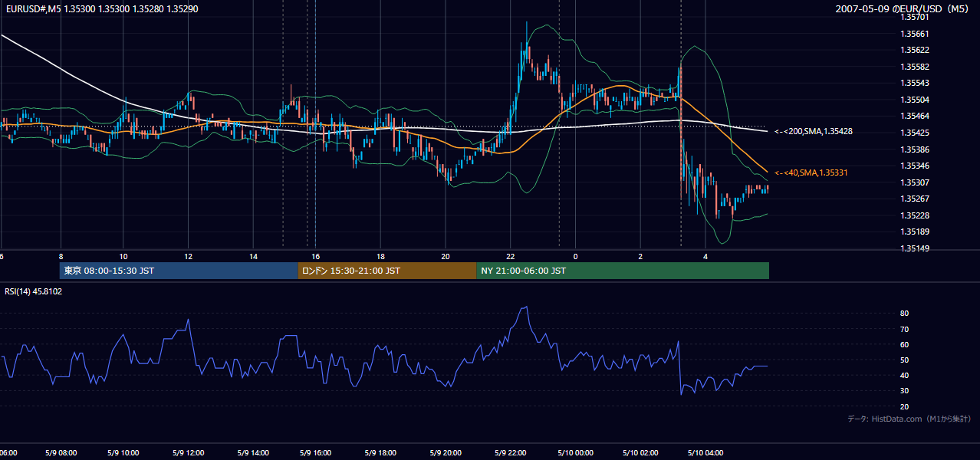Click the '<--<200,SMA,1.35428' indicator label
This screenshot has width=980, height=460.
814,132
